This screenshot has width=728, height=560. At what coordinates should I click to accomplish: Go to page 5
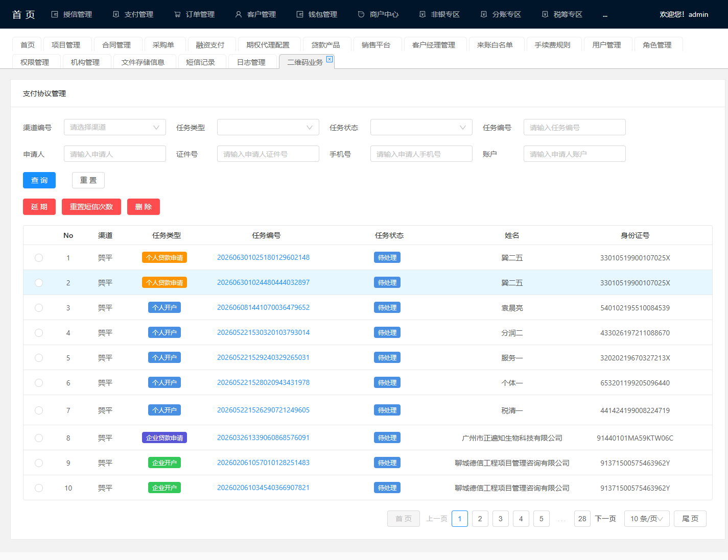tap(542, 519)
